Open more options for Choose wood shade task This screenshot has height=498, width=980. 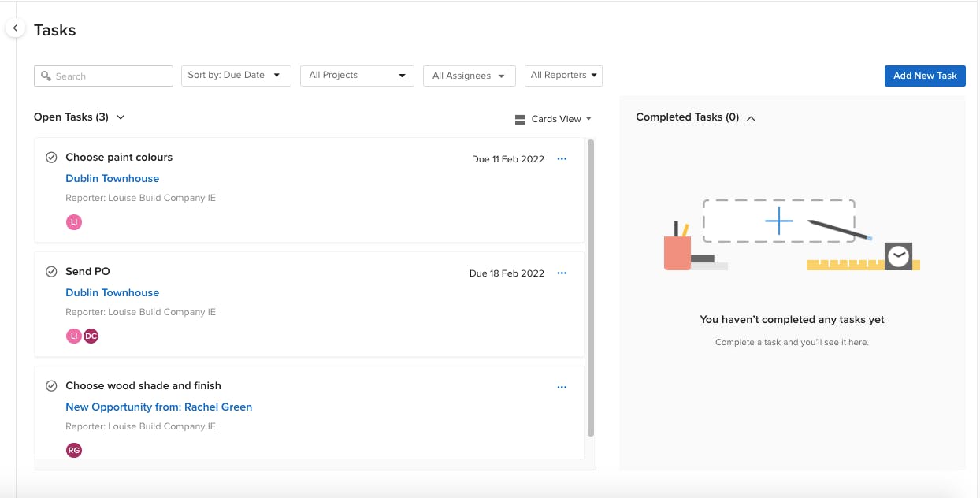562,387
